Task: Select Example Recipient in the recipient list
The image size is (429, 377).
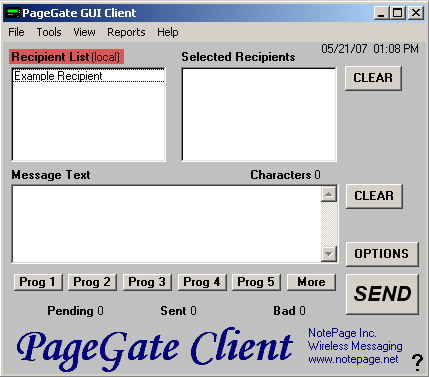Action: tap(89, 76)
